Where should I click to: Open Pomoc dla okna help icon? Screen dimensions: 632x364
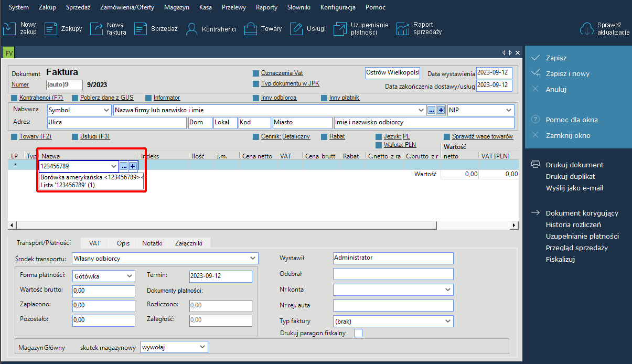[535, 120]
